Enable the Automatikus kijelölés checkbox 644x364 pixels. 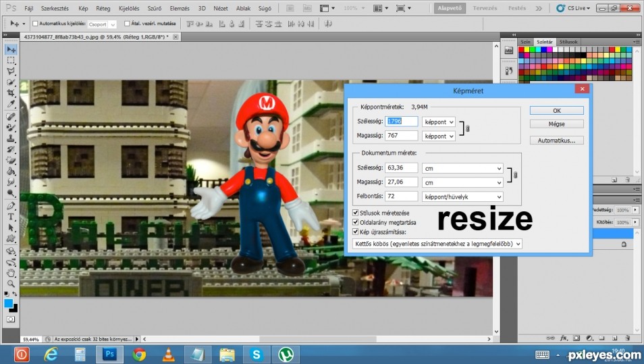click(35, 24)
